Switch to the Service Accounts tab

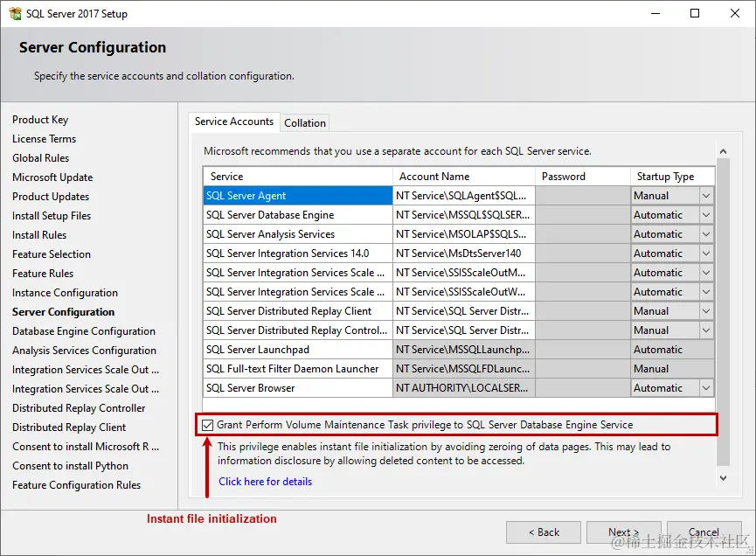(x=234, y=122)
